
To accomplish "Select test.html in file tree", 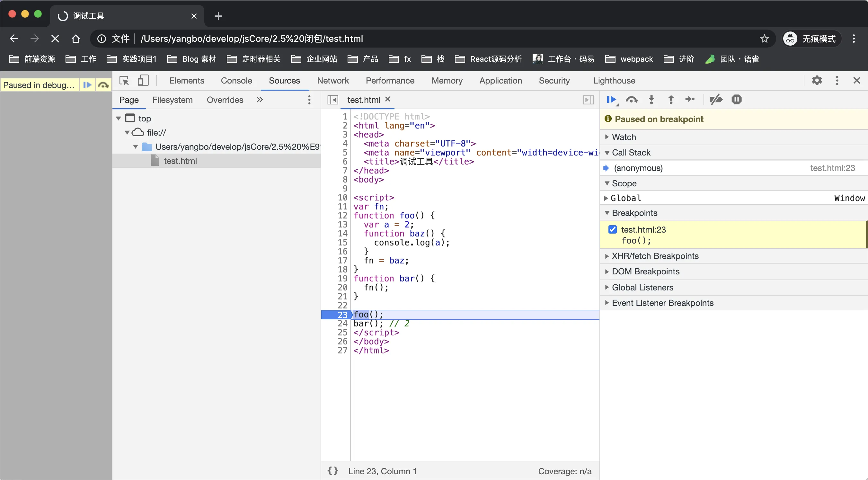I will tap(180, 161).
